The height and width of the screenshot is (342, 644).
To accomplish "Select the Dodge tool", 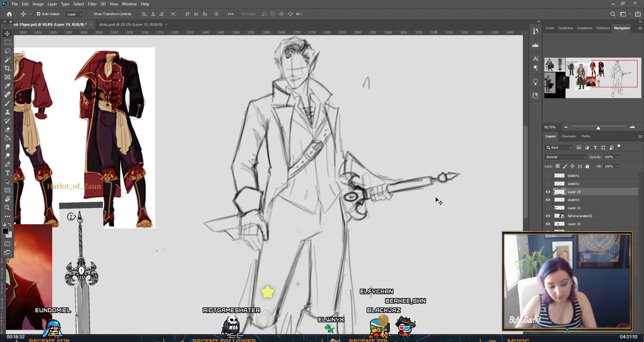I will pos(7,156).
